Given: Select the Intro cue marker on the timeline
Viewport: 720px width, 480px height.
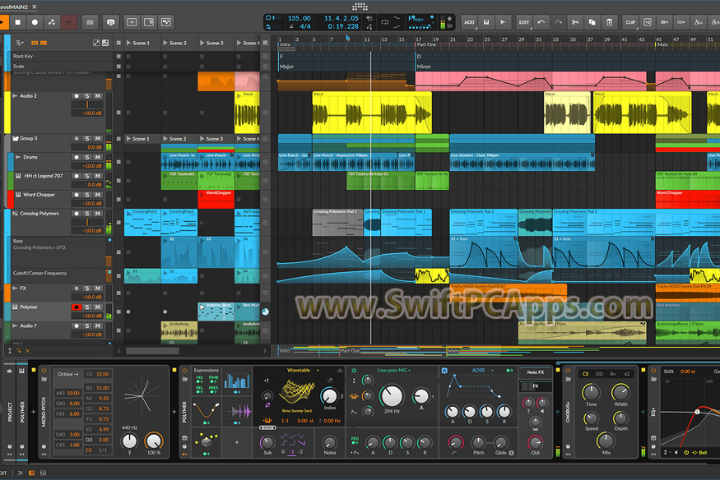Looking at the screenshot, I should pyautogui.click(x=285, y=45).
